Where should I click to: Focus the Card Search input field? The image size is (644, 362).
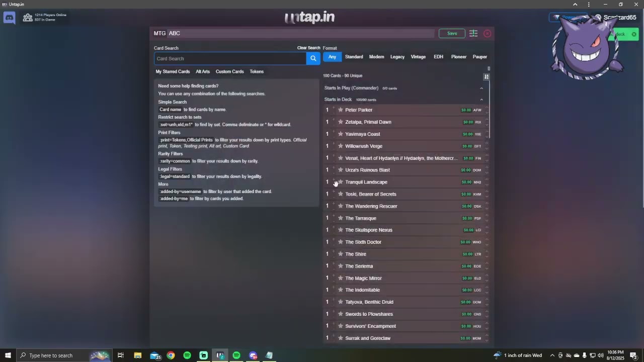tap(230, 58)
